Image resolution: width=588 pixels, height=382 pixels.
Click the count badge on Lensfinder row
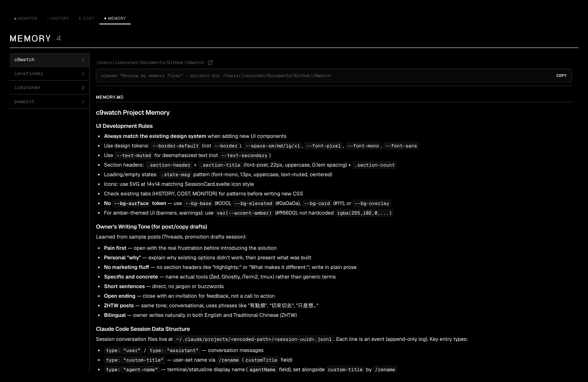pyautogui.click(x=83, y=74)
